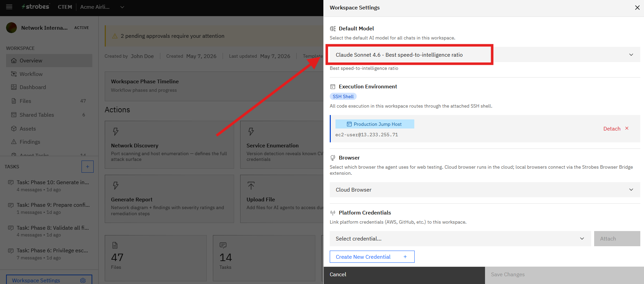Open the Default Model dropdown

pos(485,55)
